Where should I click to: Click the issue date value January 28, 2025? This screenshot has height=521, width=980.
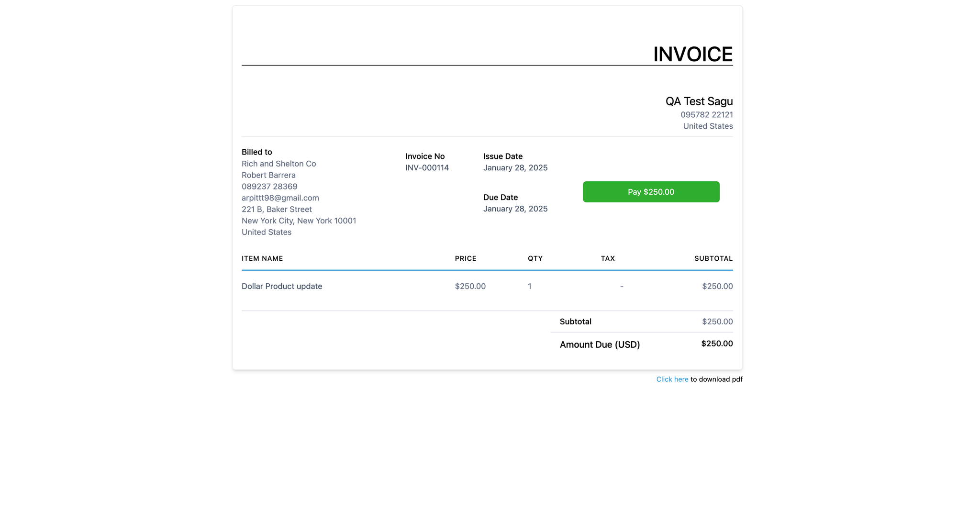515,168
